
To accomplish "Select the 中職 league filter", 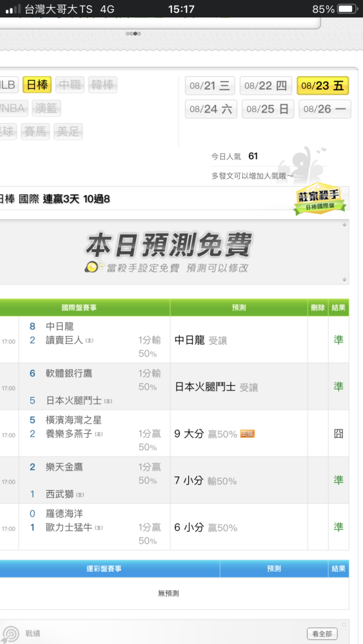I will click(70, 85).
